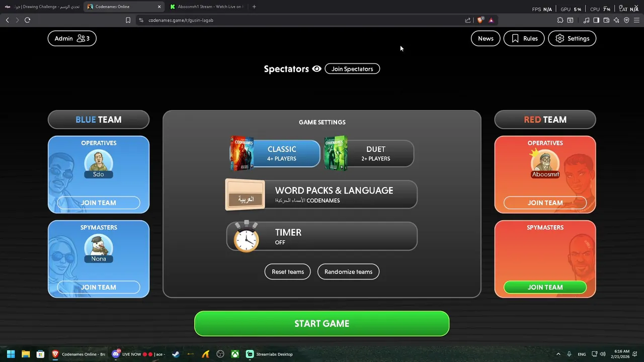Image resolution: width=644 pixels, height=362 pixels.
Task: Switch to the Aboosmrh1 Stream tab
Action: [206, 7]
